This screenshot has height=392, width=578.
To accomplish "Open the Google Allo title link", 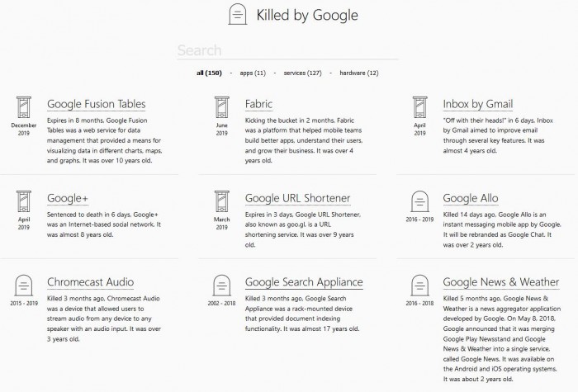I will coord(471,198).
